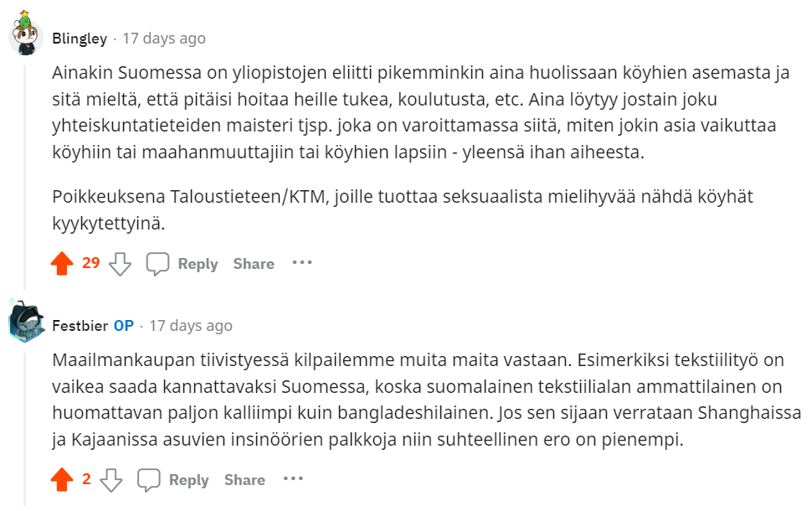Open Blingley's user profile link
This screenshot has height=511, width=812.
point(80,39)
